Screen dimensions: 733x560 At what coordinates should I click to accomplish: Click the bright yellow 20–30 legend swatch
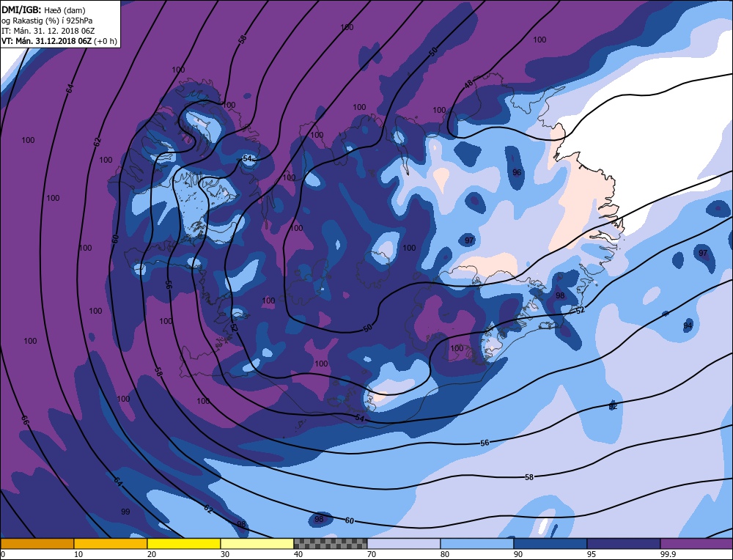pos(184,543)
